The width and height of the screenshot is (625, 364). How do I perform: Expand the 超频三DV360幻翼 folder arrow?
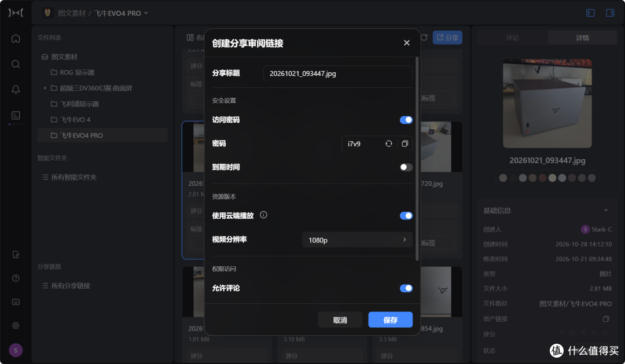(x=45, y=88)
